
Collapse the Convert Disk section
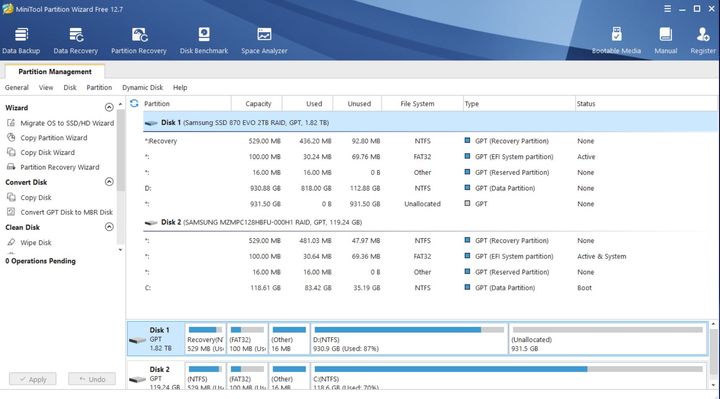tap(109, 182)
